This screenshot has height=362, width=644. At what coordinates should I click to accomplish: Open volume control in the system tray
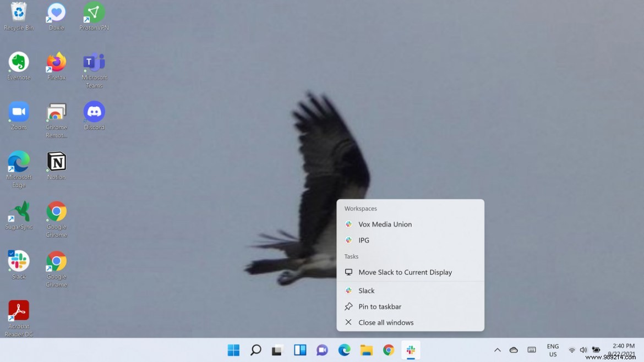pyautogui.click(x=583, y=350)
